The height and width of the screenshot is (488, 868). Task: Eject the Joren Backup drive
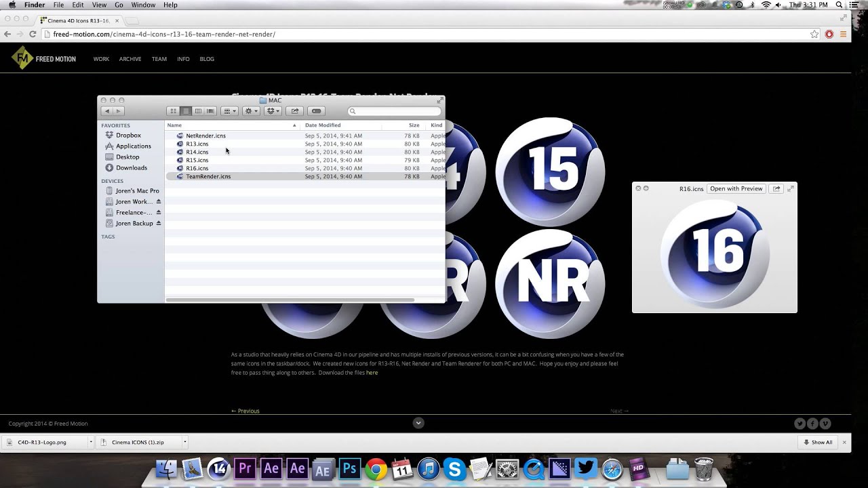click(x=159, y=223)
